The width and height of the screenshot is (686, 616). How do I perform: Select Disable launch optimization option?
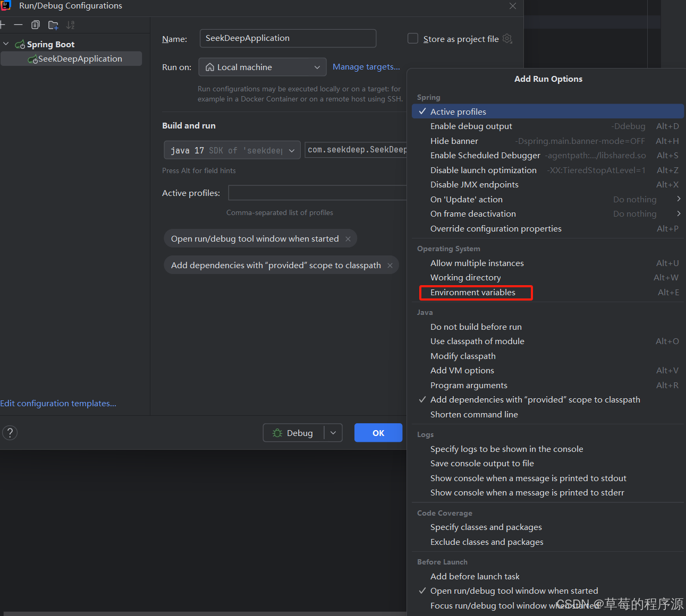tap(548, 170)
